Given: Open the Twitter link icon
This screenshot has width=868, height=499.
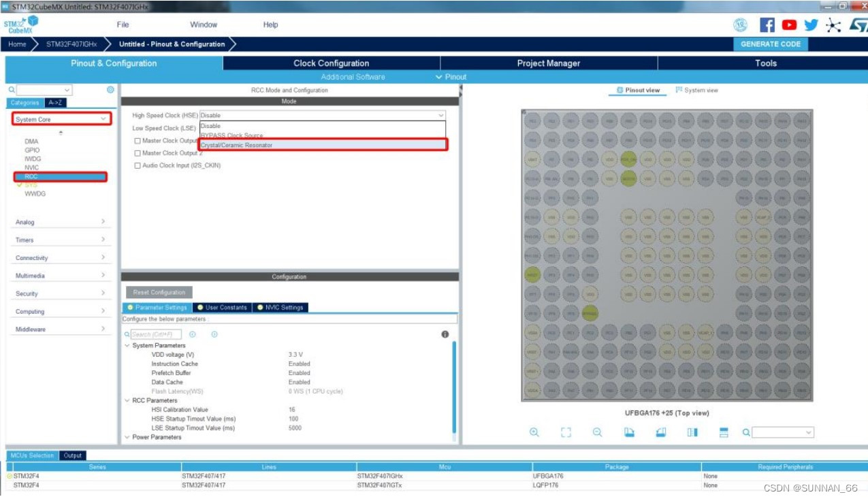Looking at the screenshot, I should click(x=811, y=25).
